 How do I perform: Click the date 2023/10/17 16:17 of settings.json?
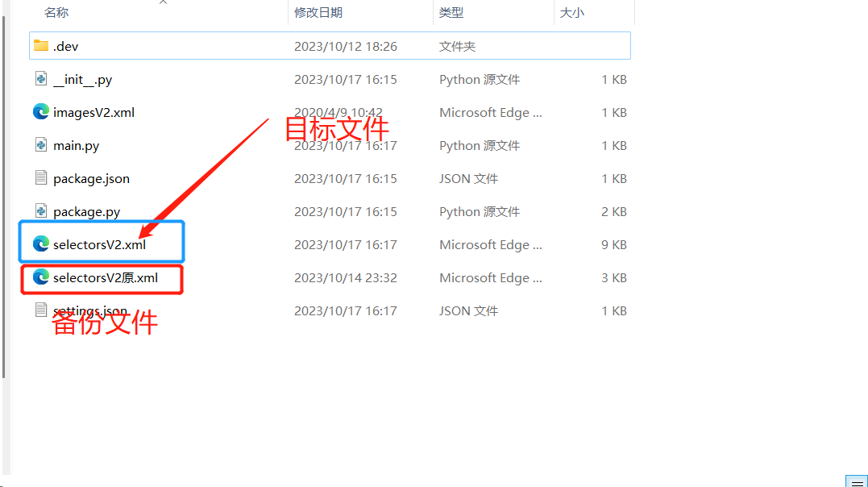pos(346,310)
